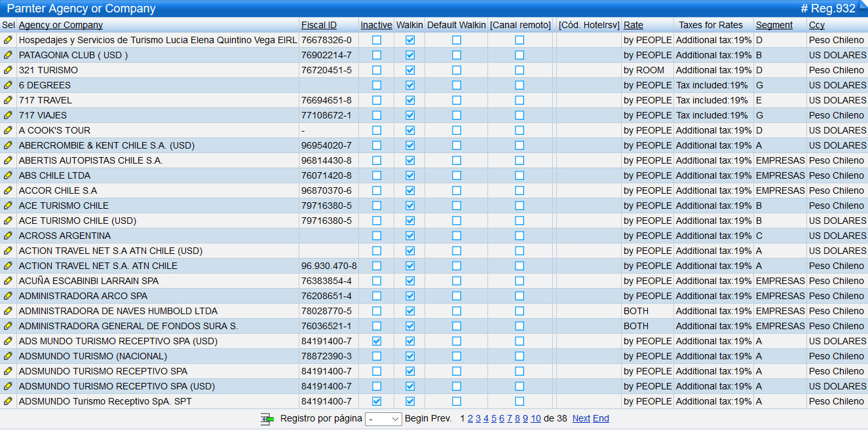Check Canal remoto for 717 TRAVEL

(519, 100)
